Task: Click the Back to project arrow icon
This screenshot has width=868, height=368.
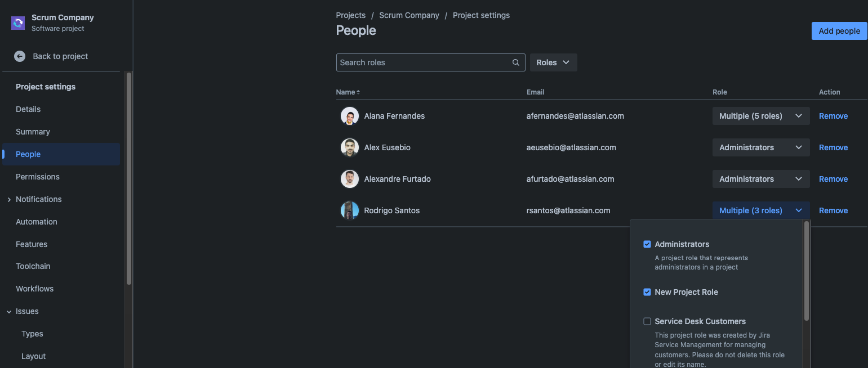Action: pos(20,56)
